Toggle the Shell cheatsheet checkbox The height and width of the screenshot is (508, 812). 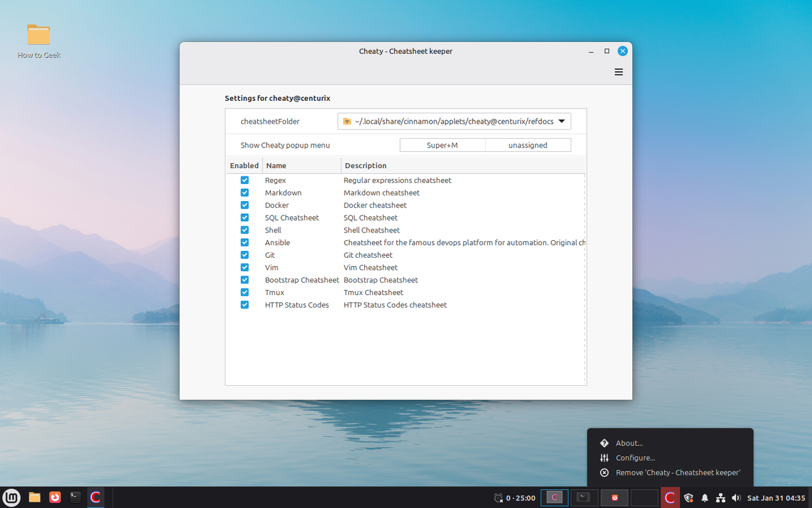(x=244, y=230)
